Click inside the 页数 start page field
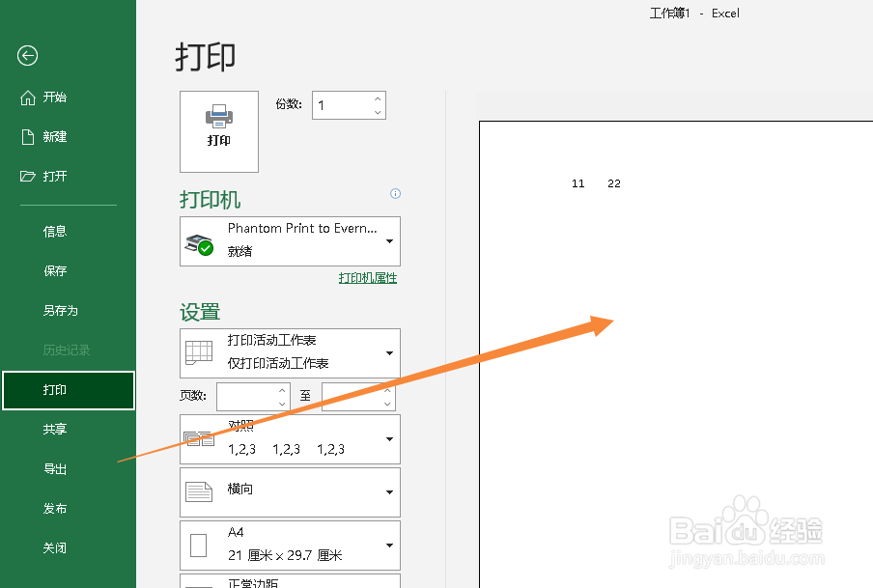Screen dimensions: 873x588 click(x=246, y=397)
